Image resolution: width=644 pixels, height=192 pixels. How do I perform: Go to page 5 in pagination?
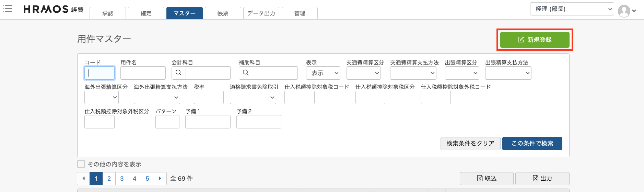click(x=148, y=179)
